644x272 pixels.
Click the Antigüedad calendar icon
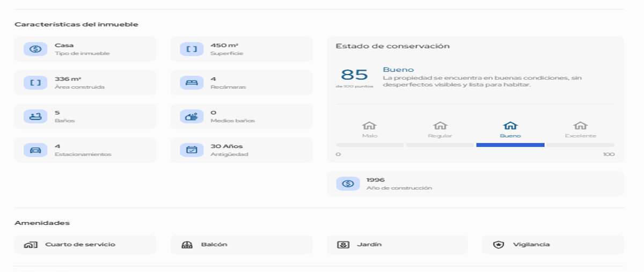pos(192,150)
